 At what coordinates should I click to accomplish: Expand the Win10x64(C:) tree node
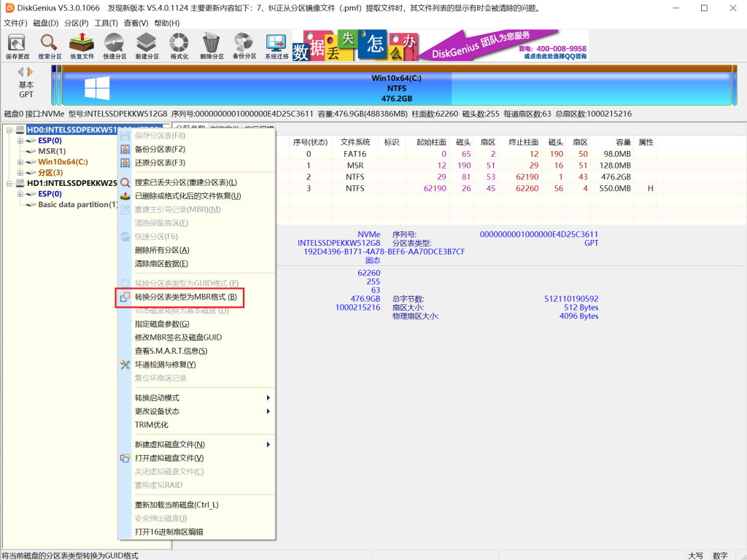pos(20,162)
